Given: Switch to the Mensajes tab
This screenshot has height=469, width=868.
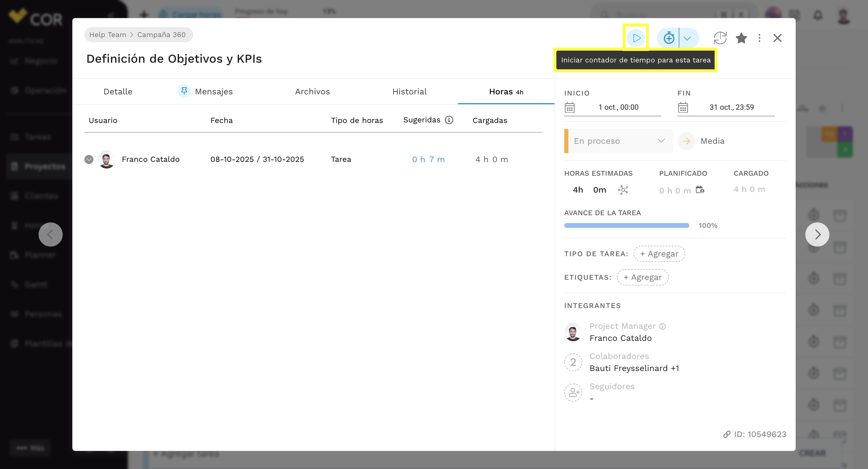Looking at the screenshot, I should (214, 91).
